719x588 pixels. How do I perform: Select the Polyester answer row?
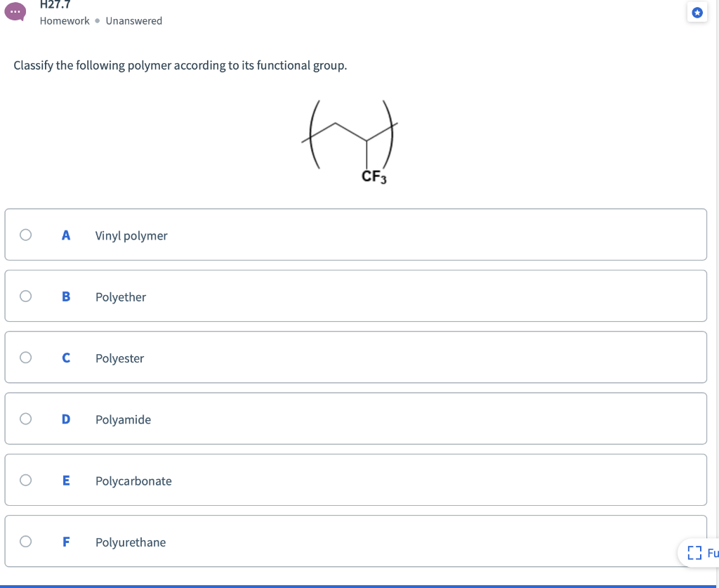pos(356,357)
